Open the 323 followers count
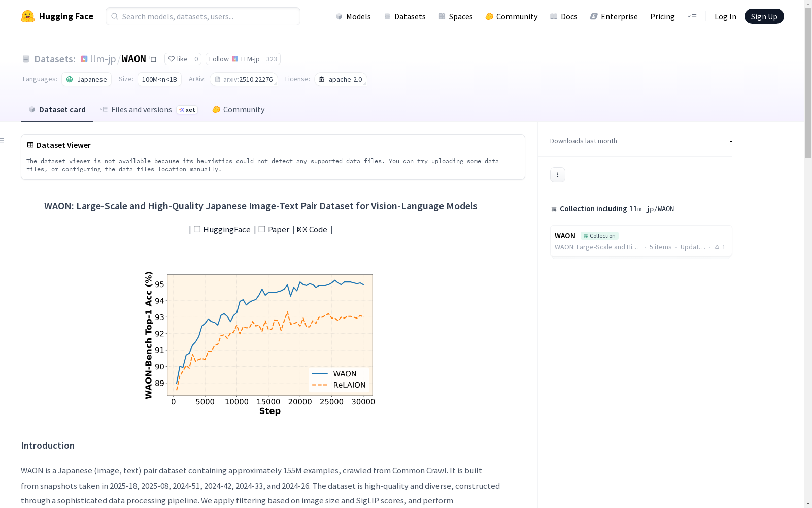 pyautogui.click(x=272, y=59)
